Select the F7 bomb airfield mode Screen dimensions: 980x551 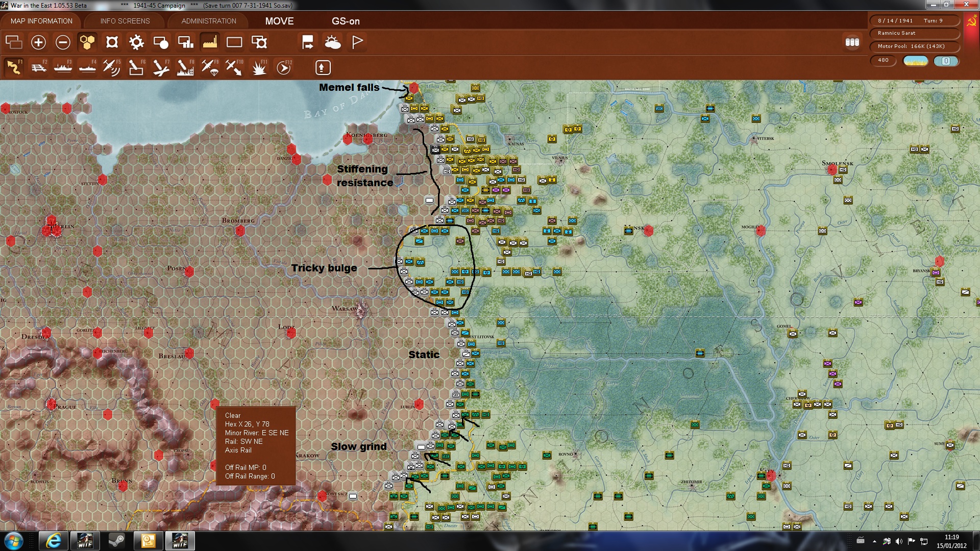(x=161, y=67)
